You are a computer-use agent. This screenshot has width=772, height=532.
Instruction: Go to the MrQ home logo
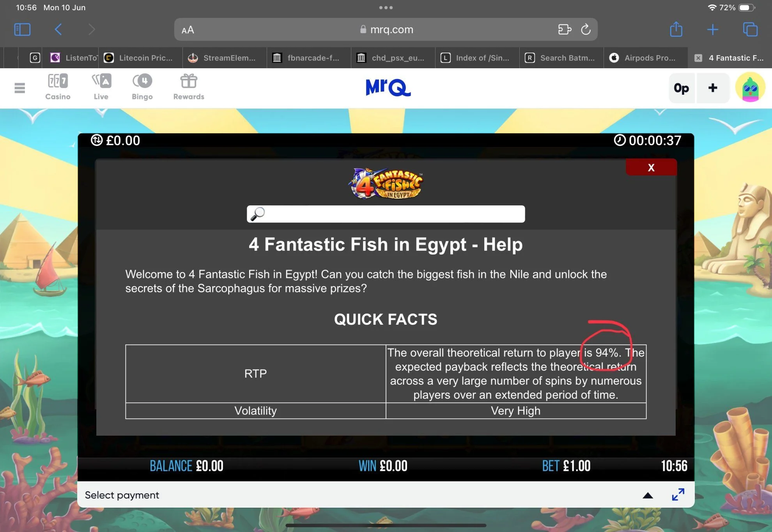pos(388,87)
